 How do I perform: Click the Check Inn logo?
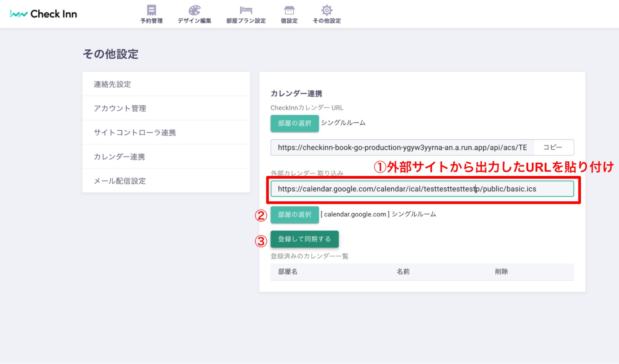tap(43, 14)
